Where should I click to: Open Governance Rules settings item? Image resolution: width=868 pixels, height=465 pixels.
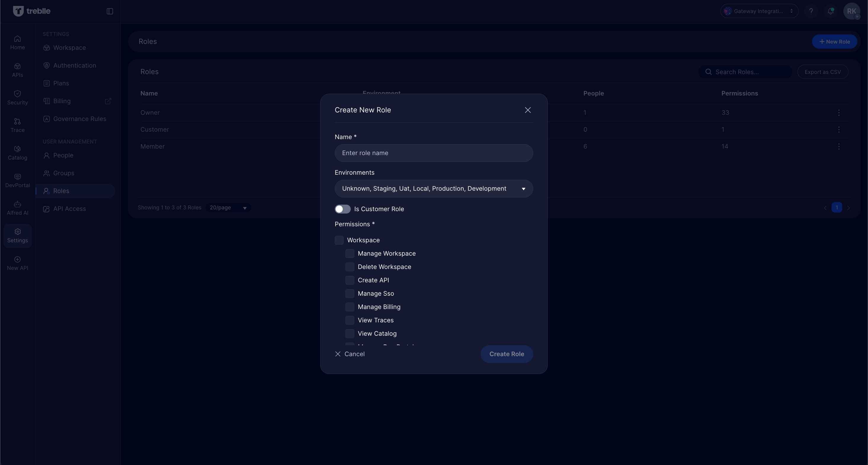[79, 119]
